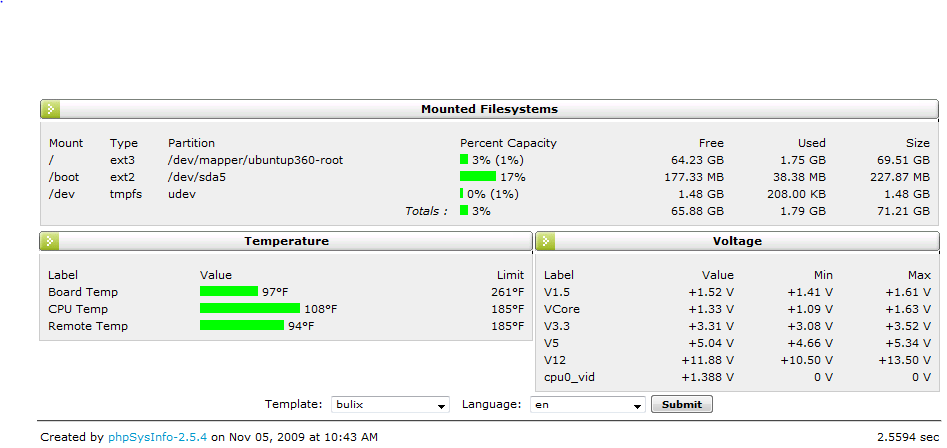
Task: Open the Template dropdown showing bulix
Action: click(x=390, y=405)
